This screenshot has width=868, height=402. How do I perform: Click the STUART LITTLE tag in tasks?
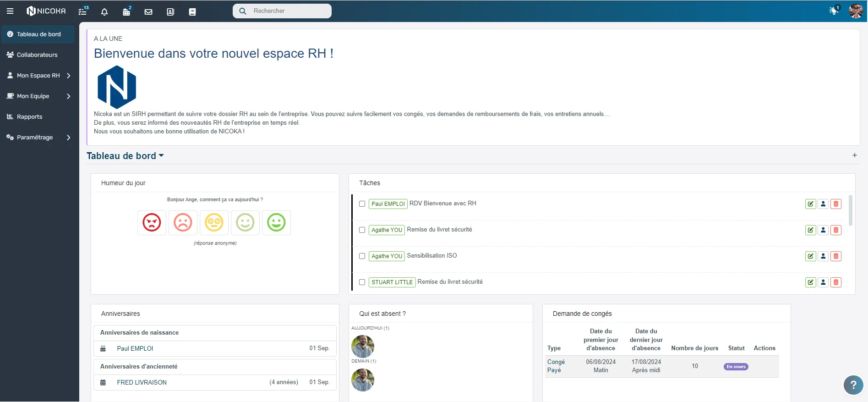pos(392,282)
